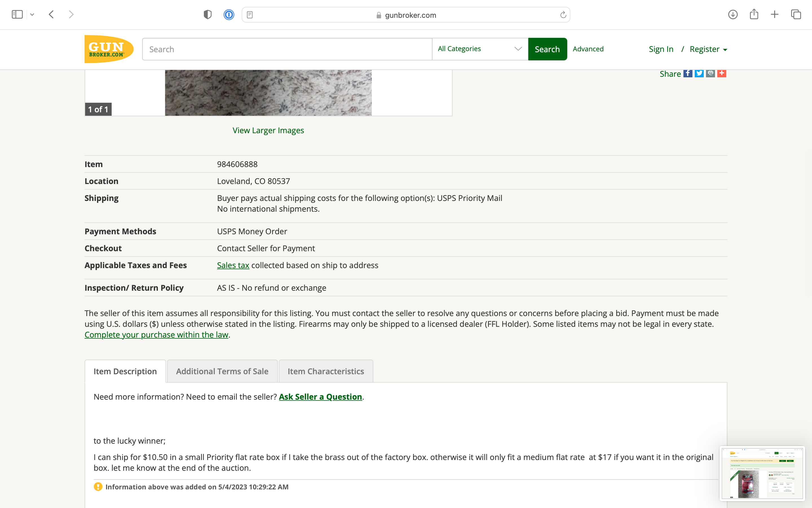Open the 1Password extension icon

click(229, 15)
